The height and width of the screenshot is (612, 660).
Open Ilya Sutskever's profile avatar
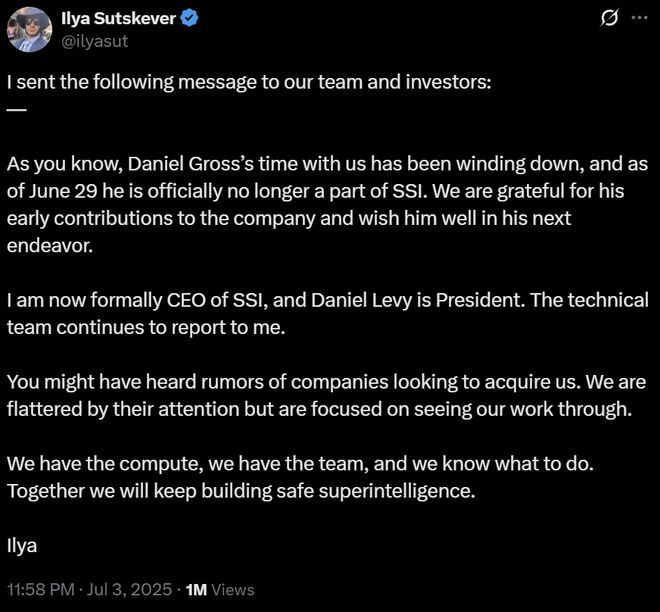tap(28, 29)
